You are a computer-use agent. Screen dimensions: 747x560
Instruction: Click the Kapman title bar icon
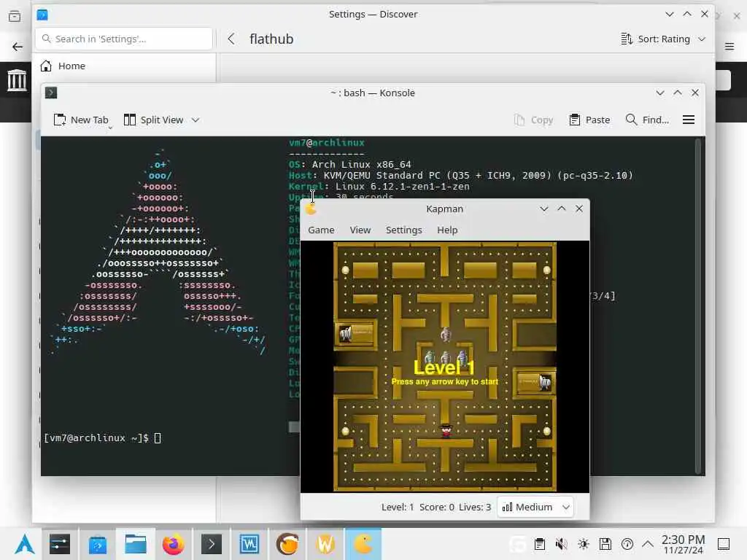(x=311, y=209)
